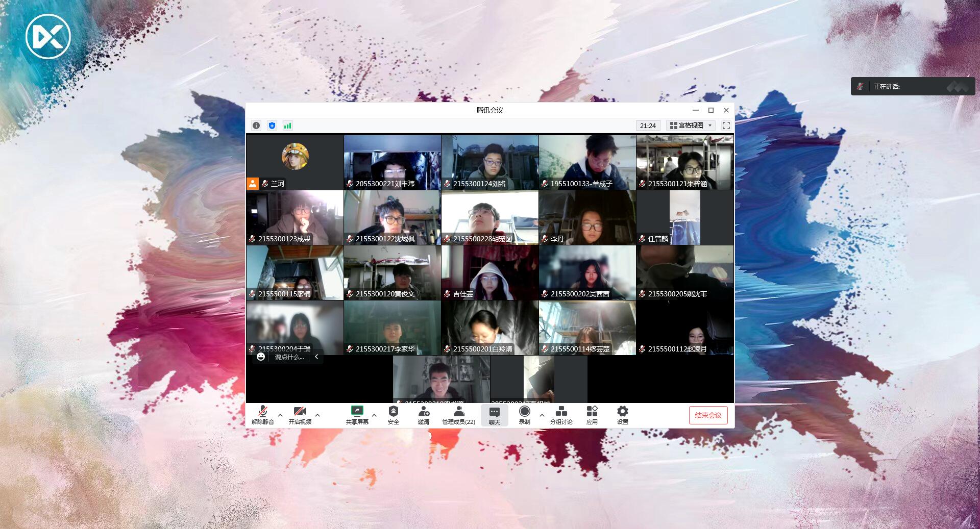Image resolution: width=980 pixels, height=529 pixels.
Task: Click the blue security shield icon
Action: 272,125
